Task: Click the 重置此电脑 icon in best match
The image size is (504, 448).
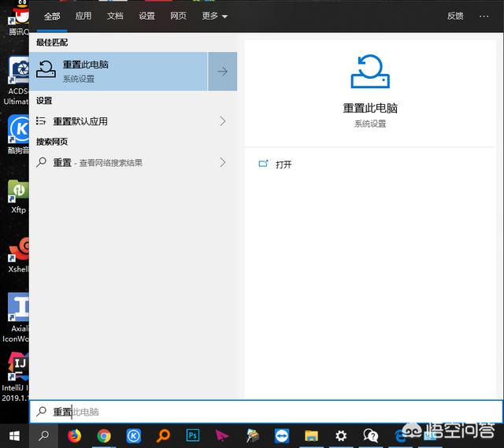Action: click(46, 70)
